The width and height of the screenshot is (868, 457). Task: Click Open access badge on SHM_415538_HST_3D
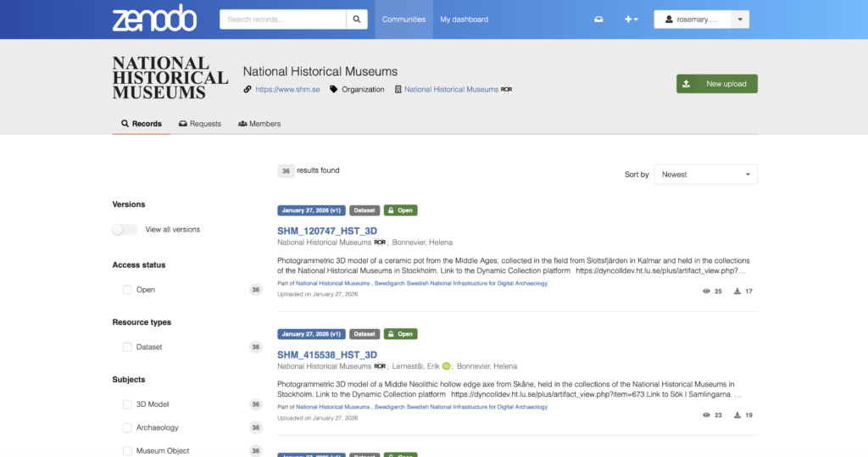[401, 334]
